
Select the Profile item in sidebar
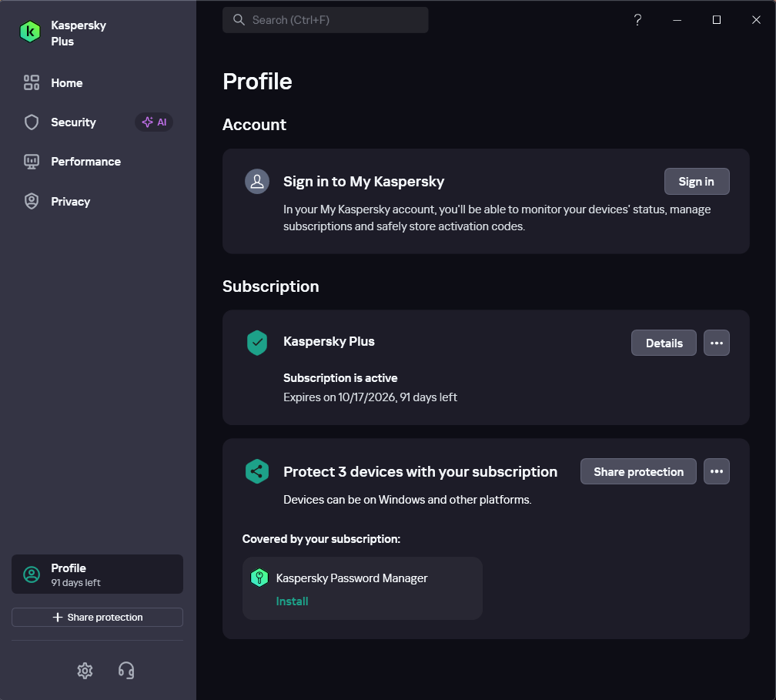pos(98,574)
